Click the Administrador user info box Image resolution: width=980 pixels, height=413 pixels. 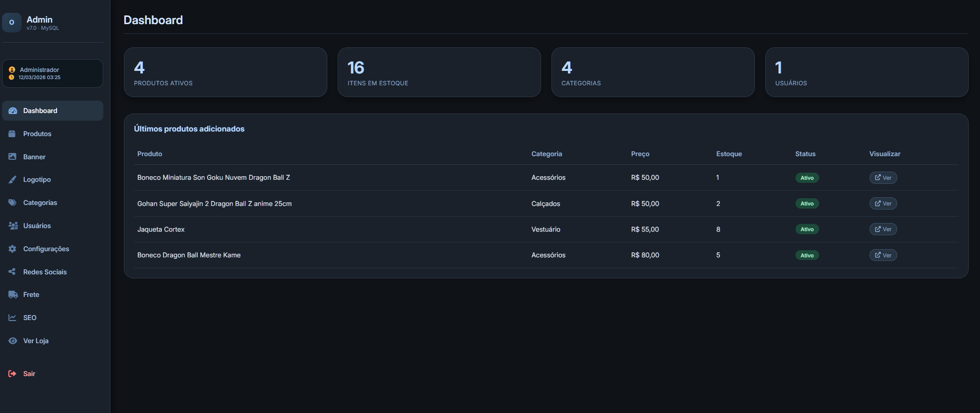click(x=52, y=73)
